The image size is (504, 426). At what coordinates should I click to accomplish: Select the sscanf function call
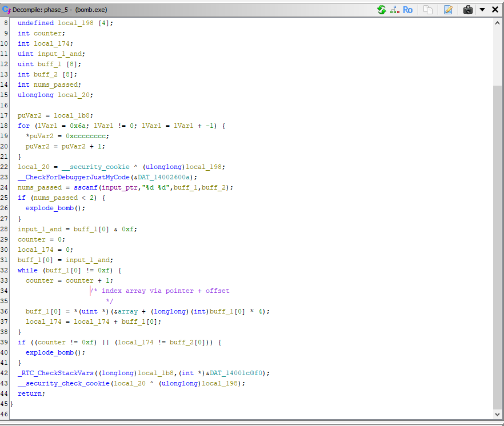pyautogui.click(x=85, y=187)
